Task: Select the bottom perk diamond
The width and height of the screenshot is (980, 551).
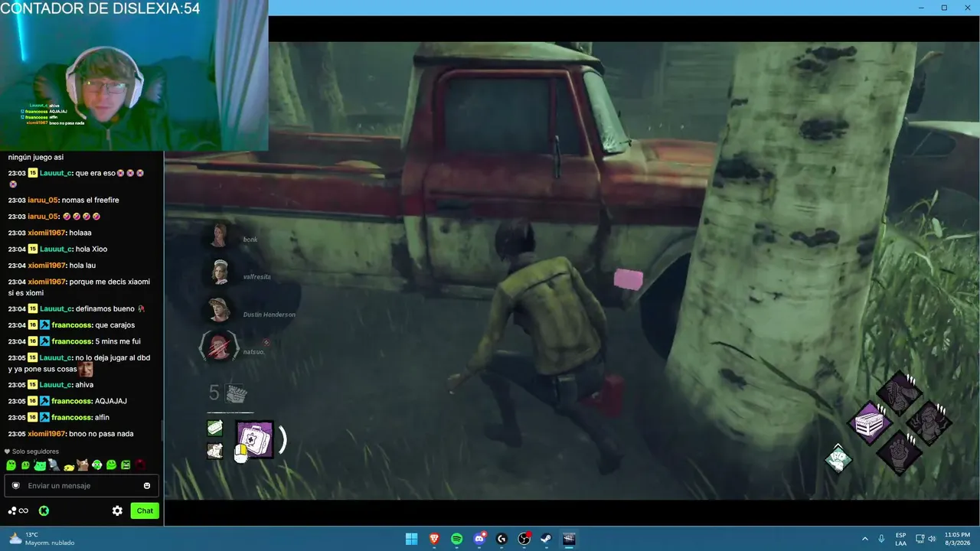Action: (899, 453)
